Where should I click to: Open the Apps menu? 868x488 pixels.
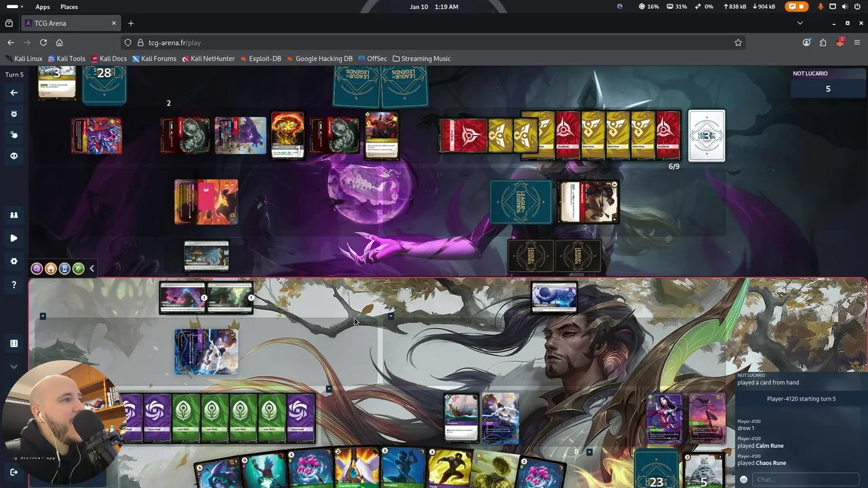tap(43, 7)
